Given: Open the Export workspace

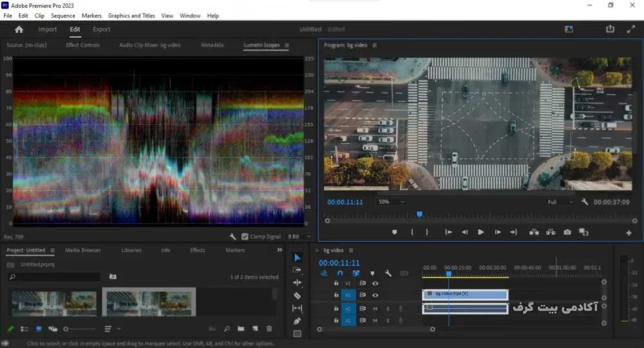Looking at the screenshot, I should [102, 30].
